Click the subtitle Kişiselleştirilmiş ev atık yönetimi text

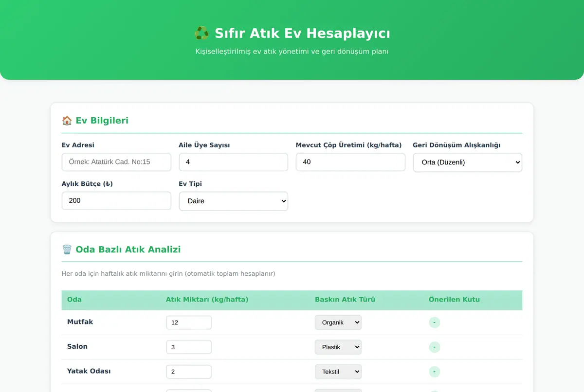[292, 51]
